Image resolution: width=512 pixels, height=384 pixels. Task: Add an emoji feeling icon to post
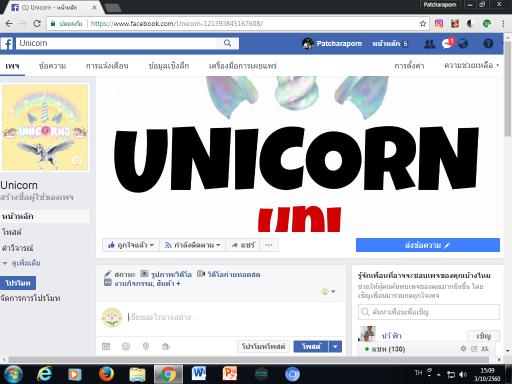[126, 347]
